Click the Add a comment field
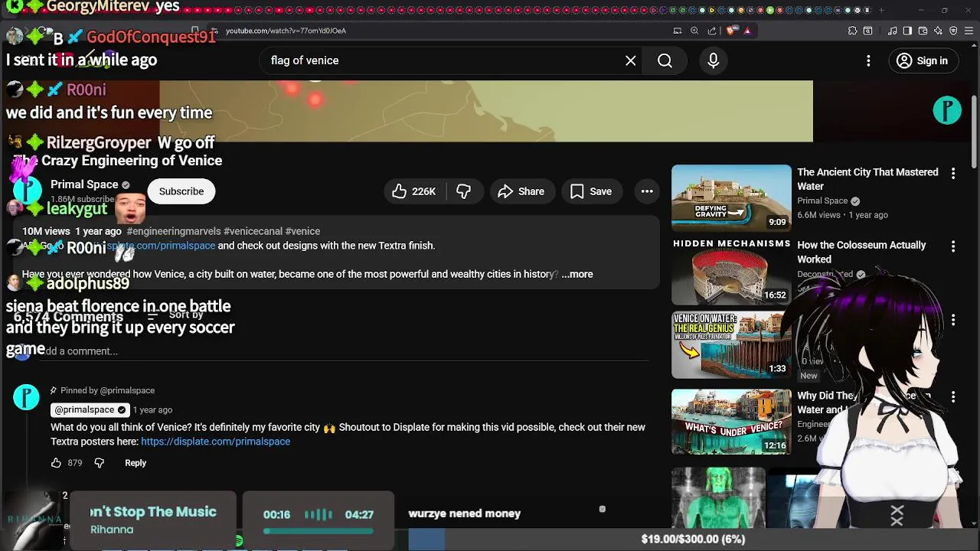Screen dimensions: 980x551 click(x=344, y=351)
